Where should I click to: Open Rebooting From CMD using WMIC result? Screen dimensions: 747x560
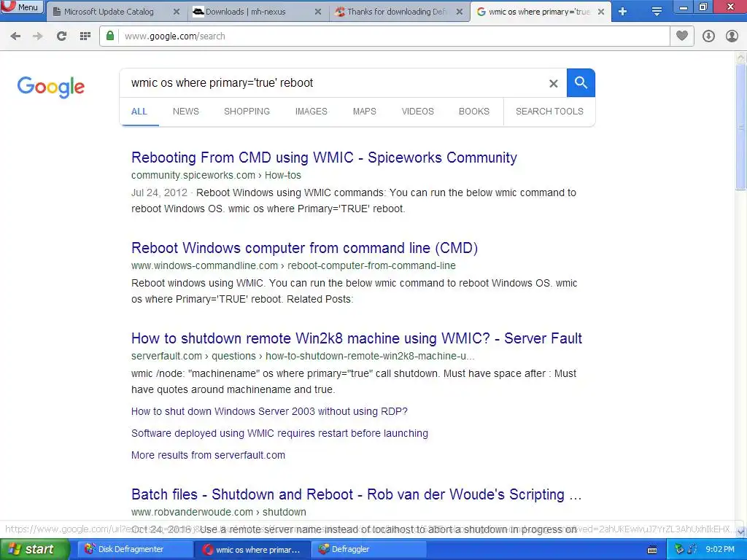(324, 157)
